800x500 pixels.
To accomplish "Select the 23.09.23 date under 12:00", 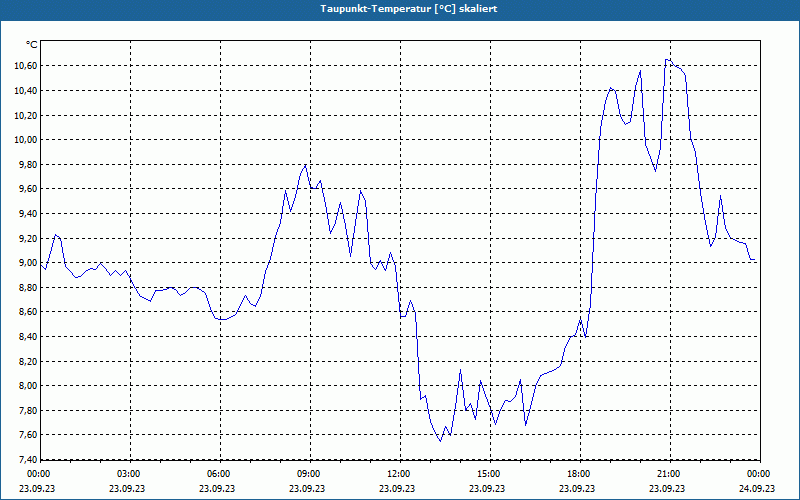I will tap(397, 488).
